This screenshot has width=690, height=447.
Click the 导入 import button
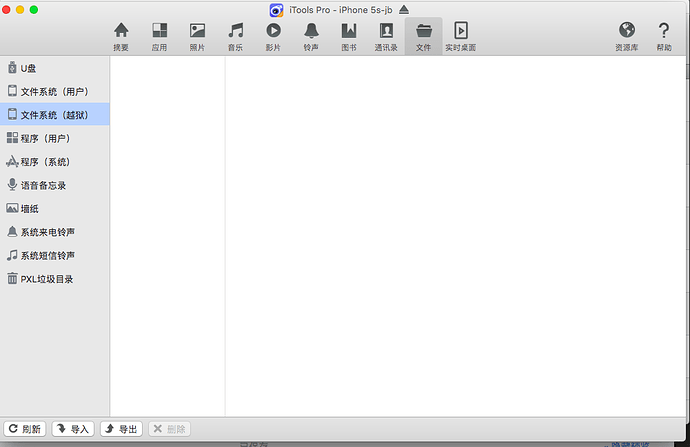click(x=73, y=429)
